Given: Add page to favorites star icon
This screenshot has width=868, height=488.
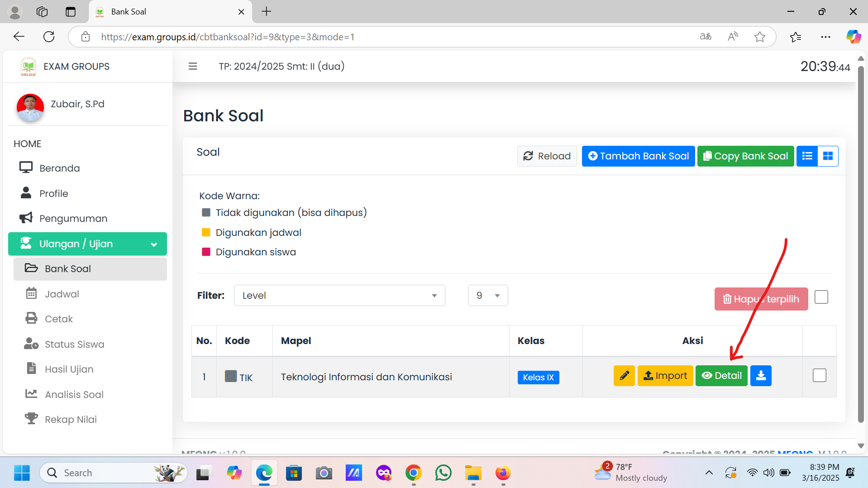Looking at the screenshot, I should (x=760, y=37).
